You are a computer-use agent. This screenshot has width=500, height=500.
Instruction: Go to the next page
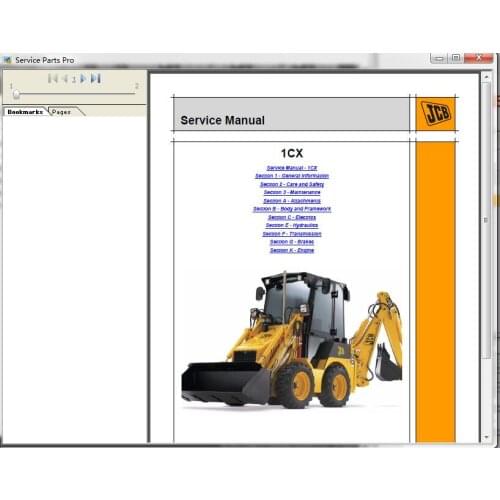pos(83,79)
